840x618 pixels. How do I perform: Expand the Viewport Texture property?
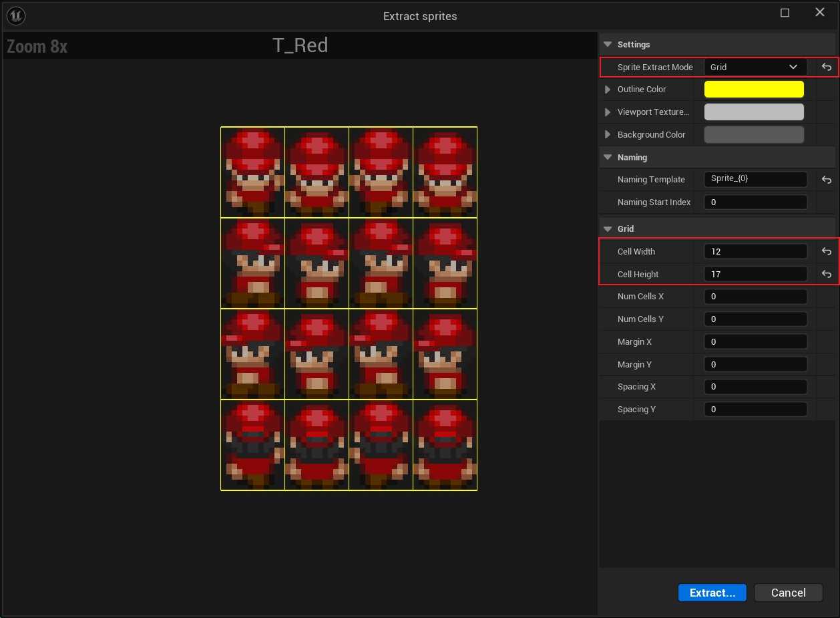tap(607, 112)
